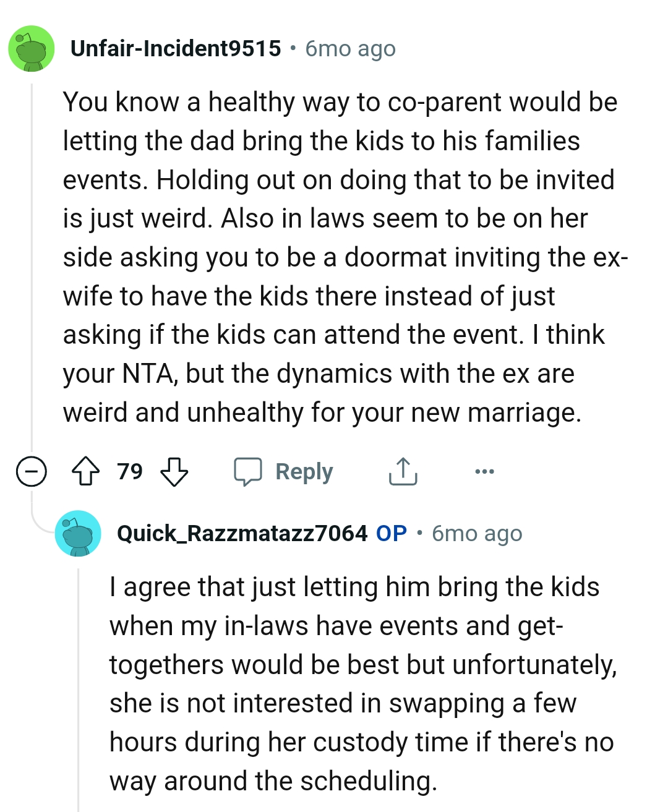The width and height of the screenshot is (668, 812).
Task: Open the ellipsis overflow menu icon
Action: pos(484,471)
